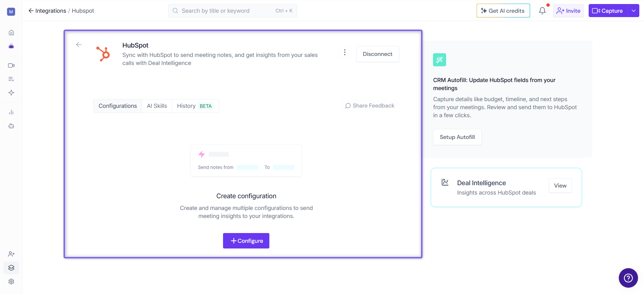Viewport: 644px width, 294px height.
Task: Open the History BETA tab
Action: coord(195,106)
